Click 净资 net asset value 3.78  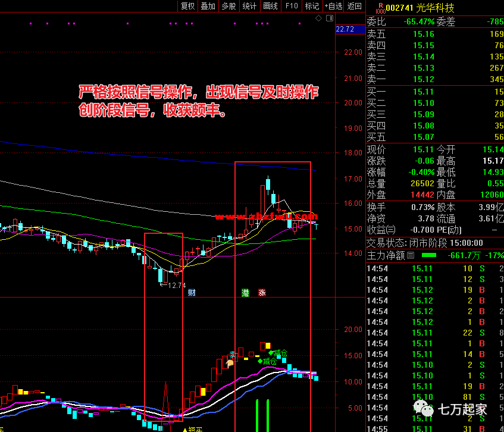(426, 219)
